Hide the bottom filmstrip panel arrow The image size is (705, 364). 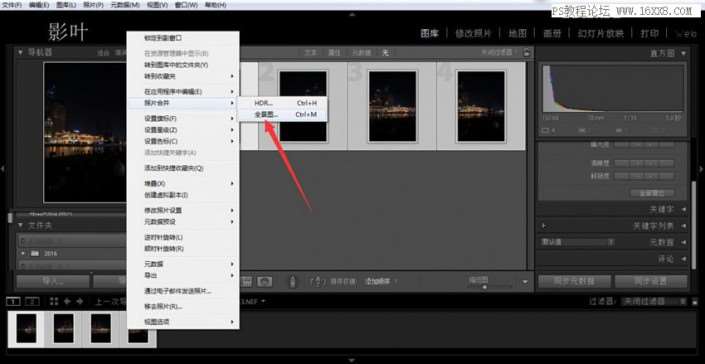click(352, 360)
